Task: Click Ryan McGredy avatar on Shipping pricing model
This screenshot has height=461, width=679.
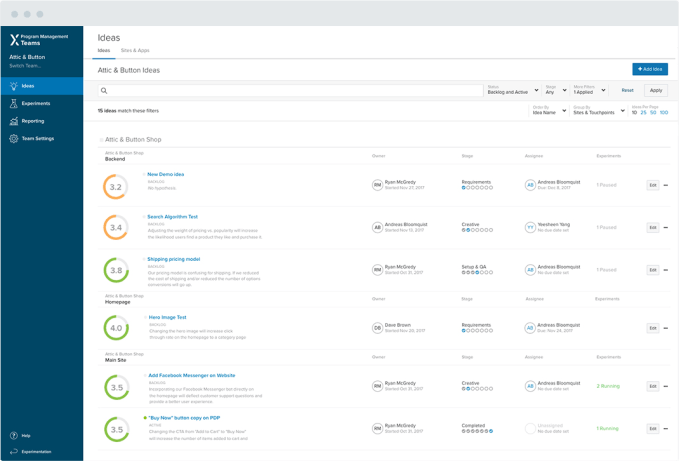Action: [x=377, y=270]
